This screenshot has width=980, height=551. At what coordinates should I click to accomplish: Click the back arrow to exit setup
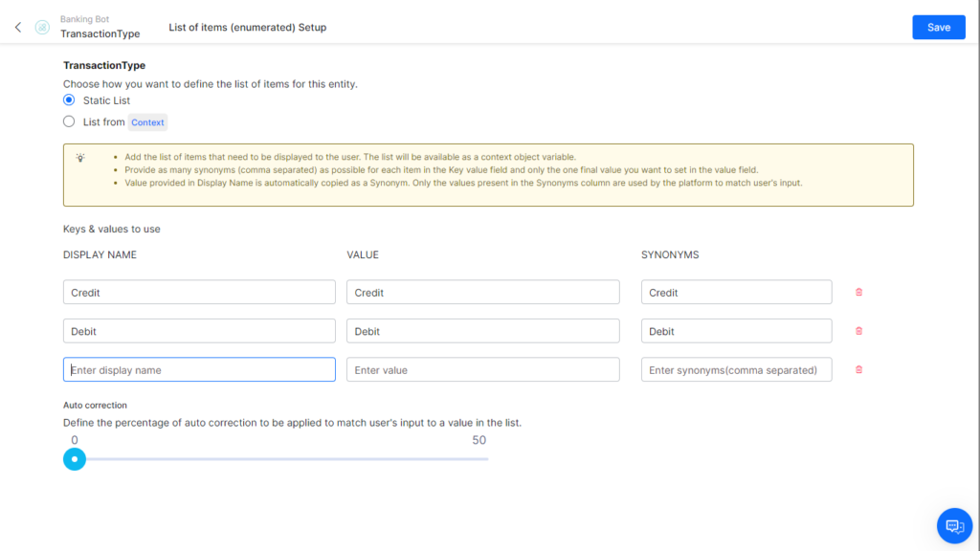click(16, 27)
